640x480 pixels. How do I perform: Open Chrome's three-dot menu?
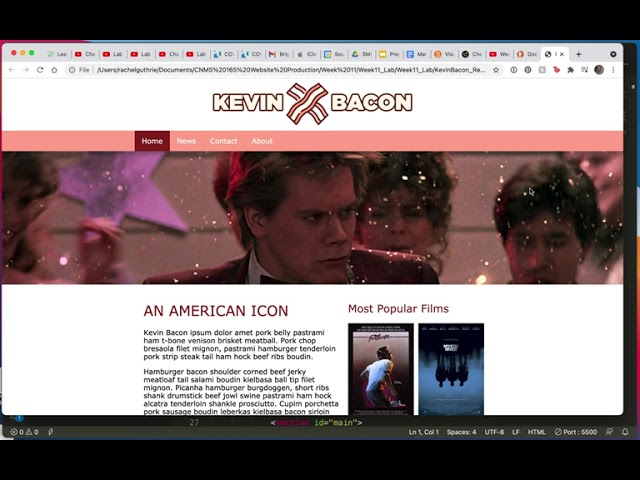click(613, 70)
